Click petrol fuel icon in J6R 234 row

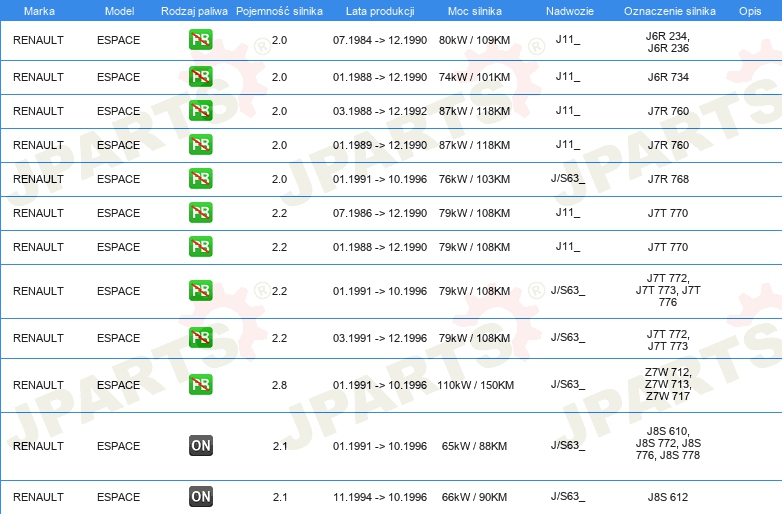click(x=200, y=40)
